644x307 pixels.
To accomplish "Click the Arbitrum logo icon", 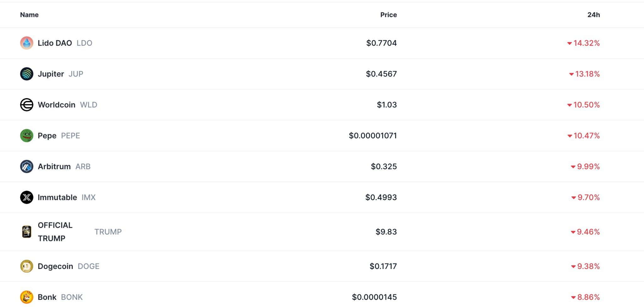I will pyautogui.click(x=27, y=166).
